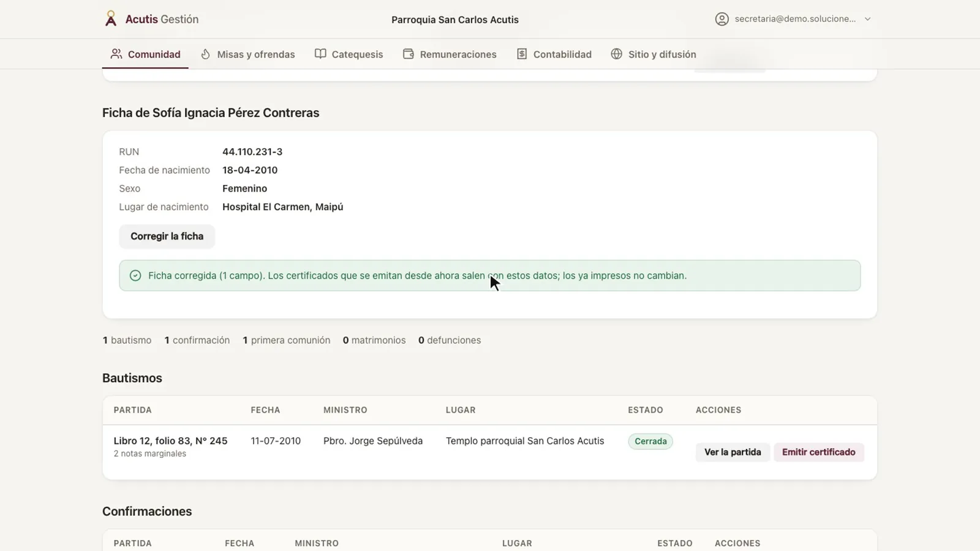Click the Bautismos section heading
Screen dimensions: 980x551
[x=132, y=378]
